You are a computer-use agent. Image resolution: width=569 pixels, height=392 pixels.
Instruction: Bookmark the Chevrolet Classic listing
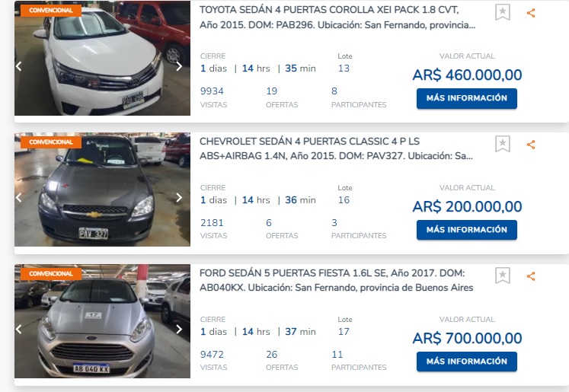pyautogui.click(x=503, y=144)
